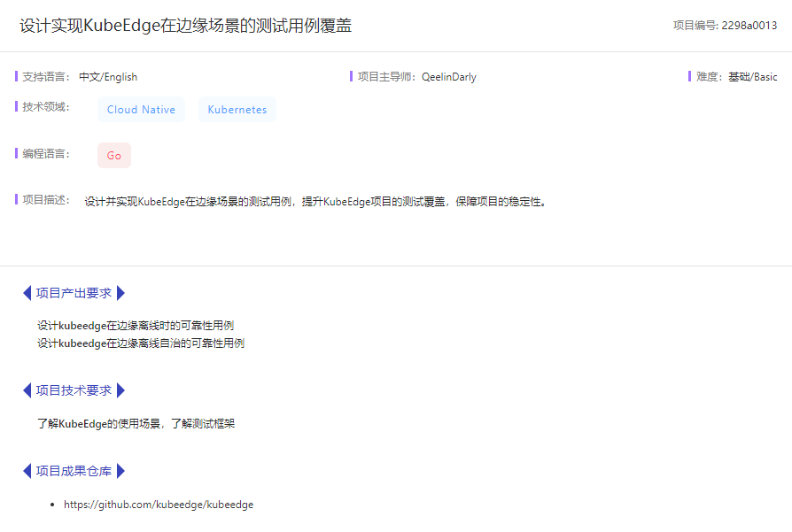The image size is (792, 532).
Task: Click the 项目技术要求 section heading
Action: (74, 390)
